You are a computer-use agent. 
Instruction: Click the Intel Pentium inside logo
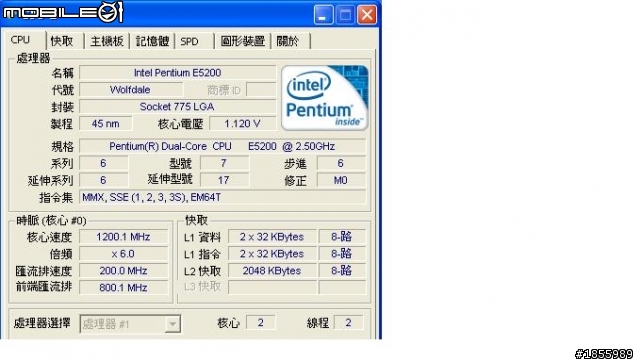324,98
